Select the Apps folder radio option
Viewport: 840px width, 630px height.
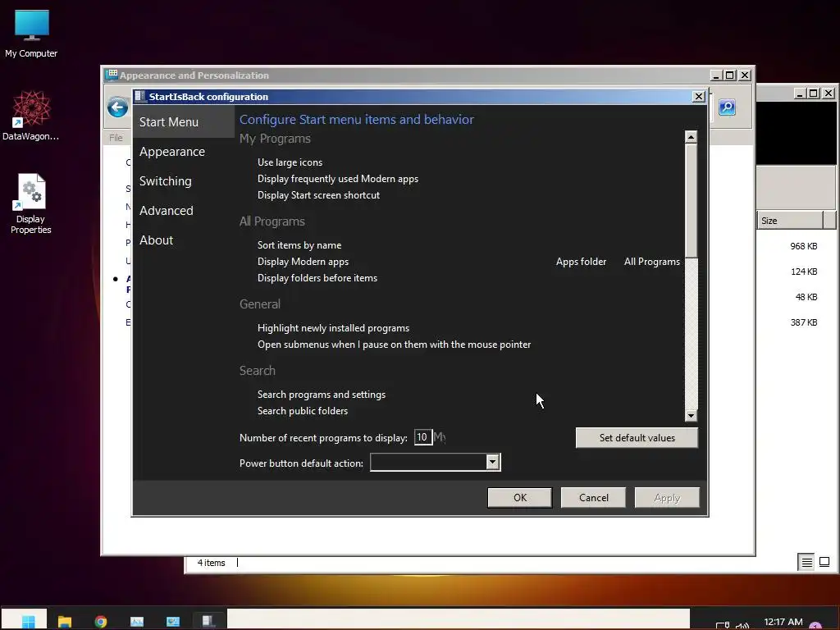click(x=581, y=262)
